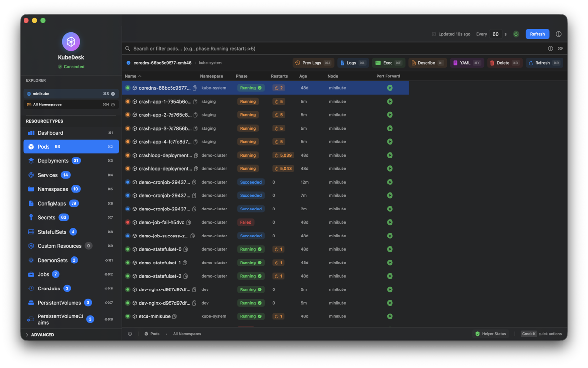Open Deployments in the sidebar

pyautogui.click(x=53, y=161)
